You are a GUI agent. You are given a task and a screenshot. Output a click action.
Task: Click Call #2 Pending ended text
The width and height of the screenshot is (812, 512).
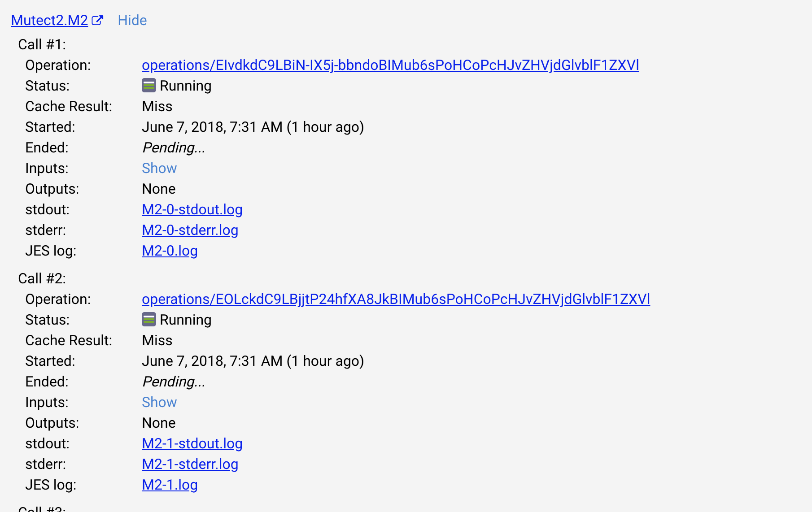174,382
